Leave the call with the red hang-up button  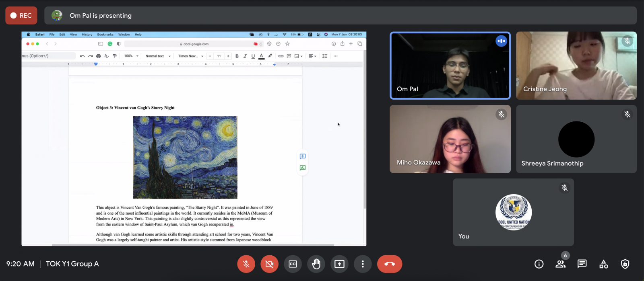pos(389,264)
